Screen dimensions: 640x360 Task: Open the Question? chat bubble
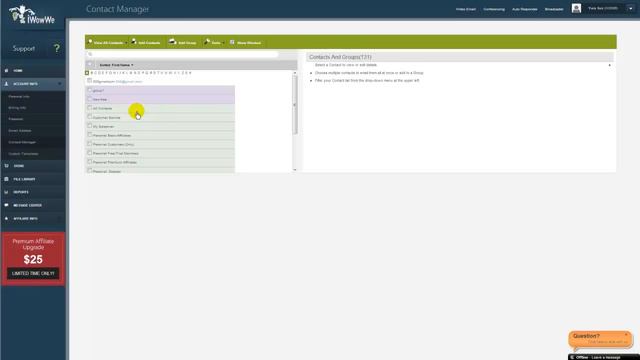pyautogui.click(x=600, y=339)
